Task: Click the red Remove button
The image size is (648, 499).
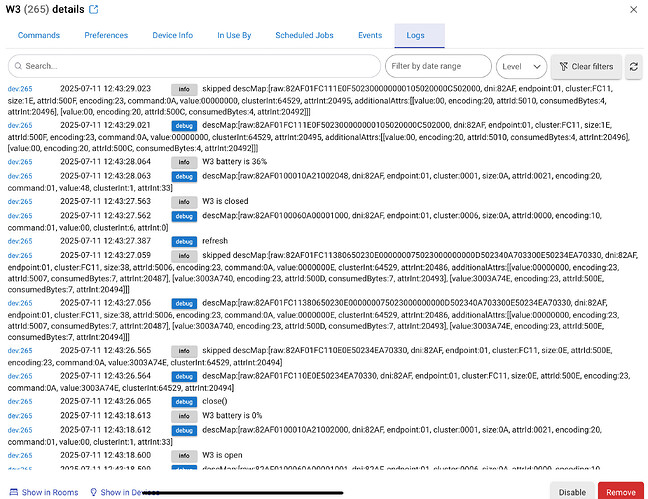Action: (x=621, y=492)
